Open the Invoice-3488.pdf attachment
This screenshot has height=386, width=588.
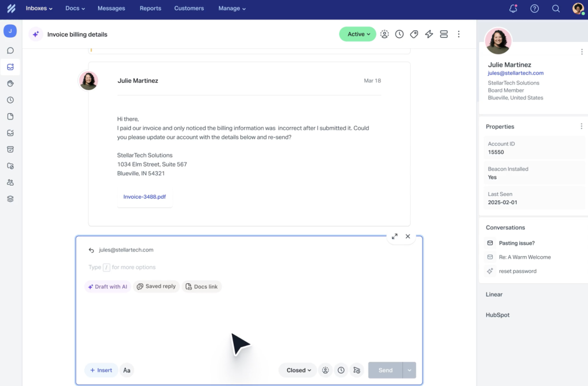pos(145,197)
